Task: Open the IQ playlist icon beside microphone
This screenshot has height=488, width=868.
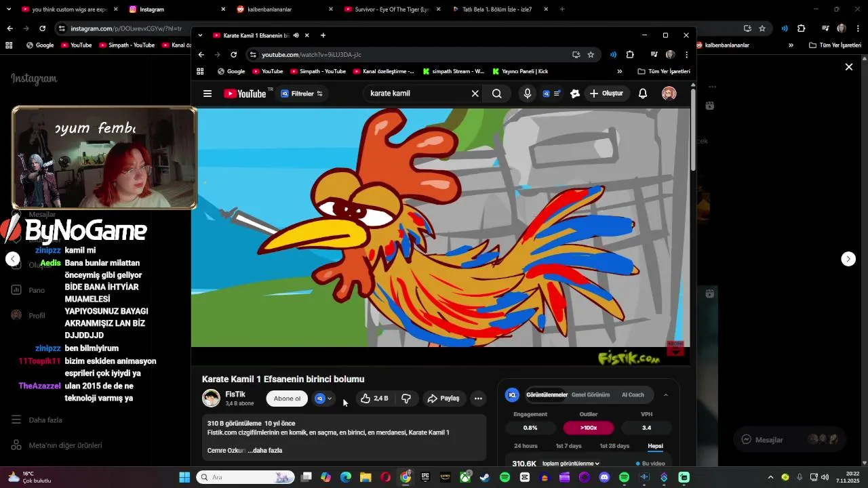Action: [551, 94]
